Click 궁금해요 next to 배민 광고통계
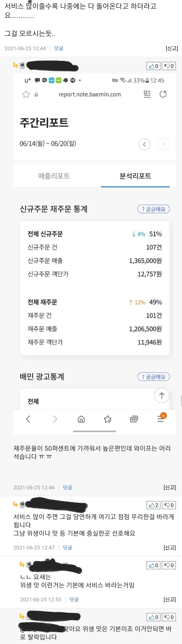The image size is (182, 644). (x=154, y=376)
